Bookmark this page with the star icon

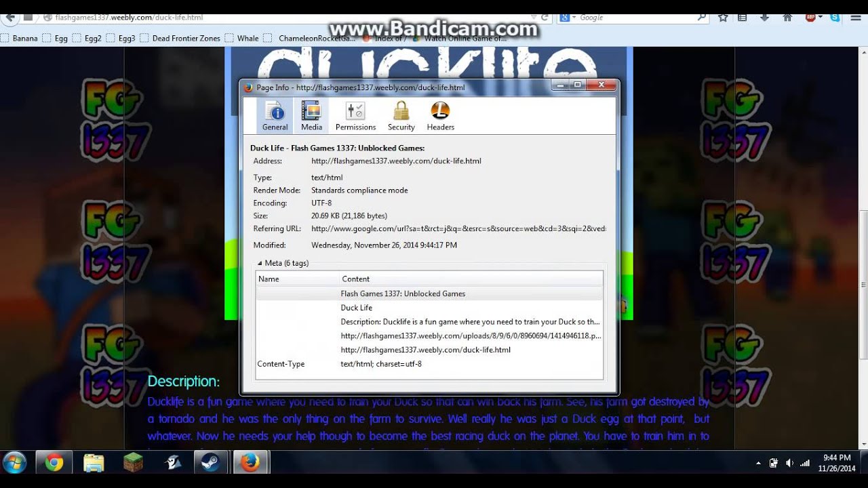[x=723, y=18]
